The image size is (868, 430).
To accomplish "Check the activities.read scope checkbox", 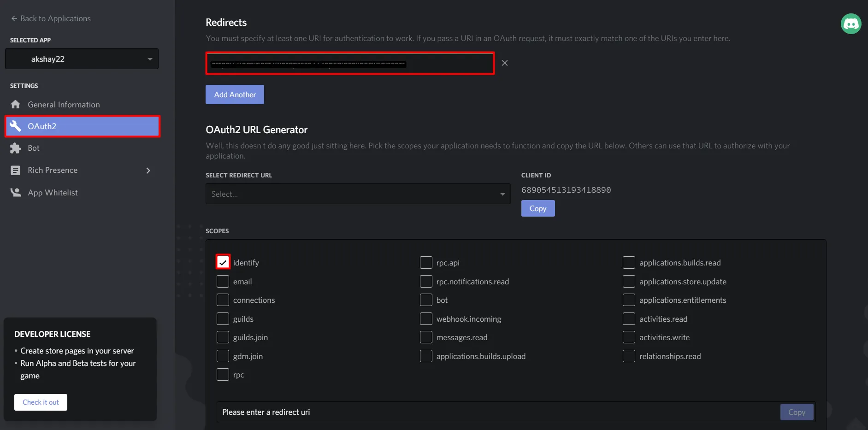I will click(629, 318).
